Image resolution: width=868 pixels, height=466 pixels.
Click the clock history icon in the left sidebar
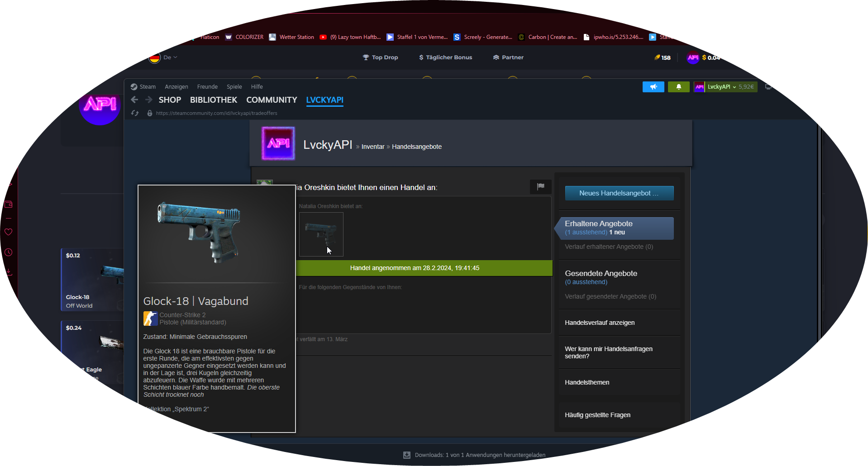pyautogui.click(x=8, y=252)
